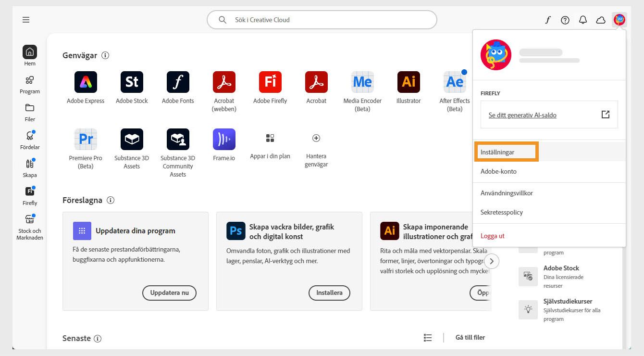Launch Frame.io shortcut

pyautogui.click(x=224, y=140)
